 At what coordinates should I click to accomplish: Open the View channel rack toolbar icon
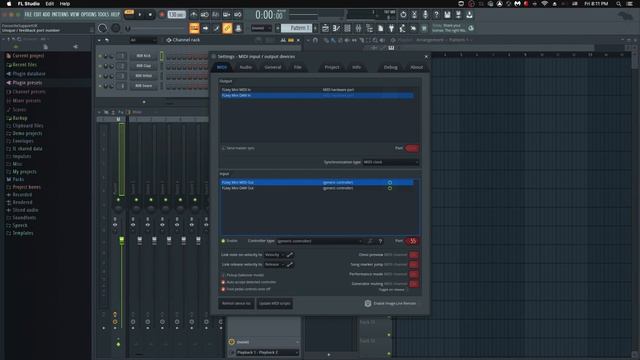click(347, 28)
